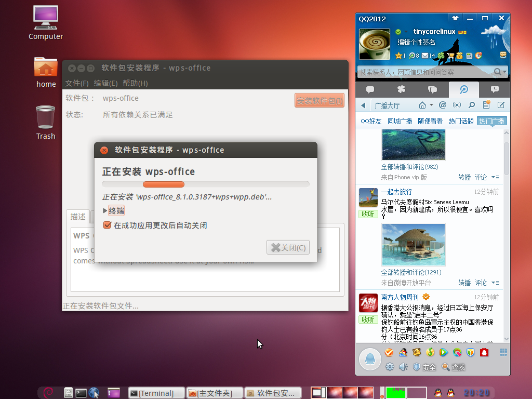Expand the dropdown beside the home icon
Screen dimensions: 532x399
pos(431,105)
